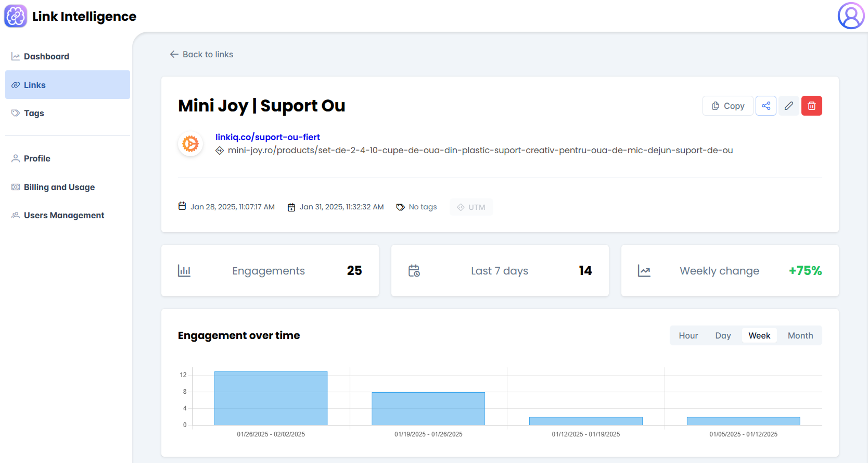
Task: Switch chart to Day view
Action: click(x=723, y=335)
